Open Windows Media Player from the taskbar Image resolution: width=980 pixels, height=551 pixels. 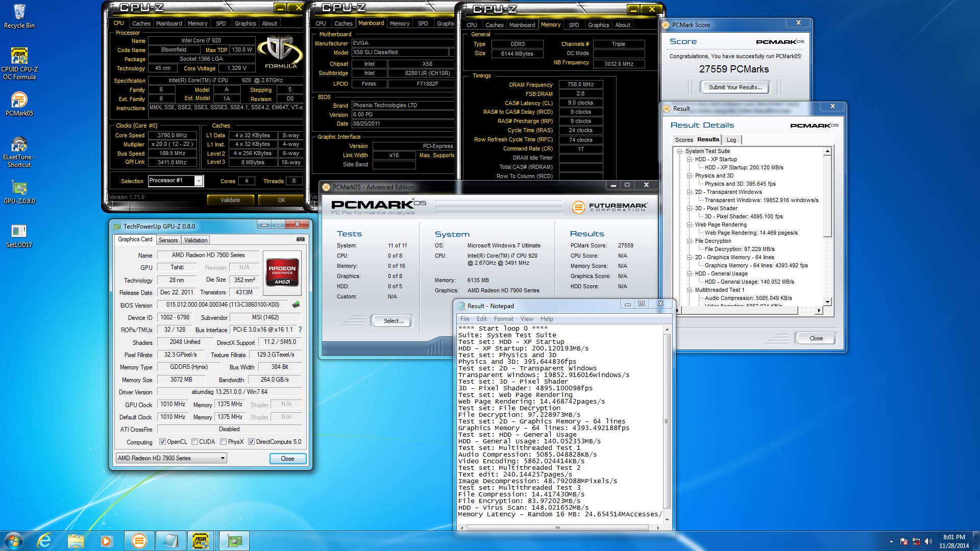(x=106, y=540)
